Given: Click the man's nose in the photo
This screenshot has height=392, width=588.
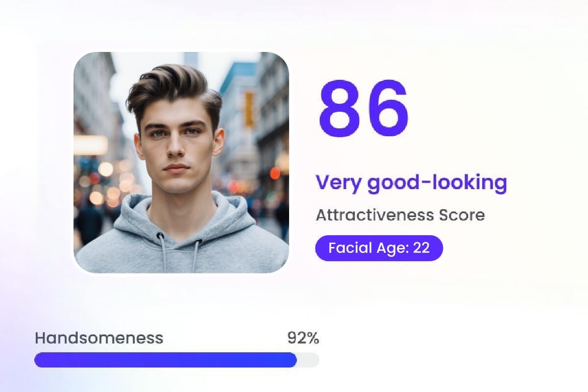Looking at the screenshot, I should tap(175, 147).
